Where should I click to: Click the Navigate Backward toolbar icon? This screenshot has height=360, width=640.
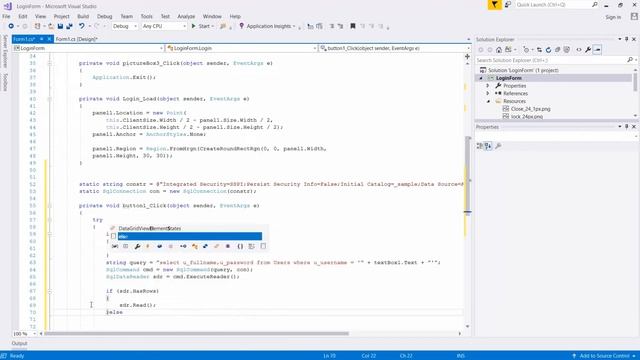[x=11, y=26]
